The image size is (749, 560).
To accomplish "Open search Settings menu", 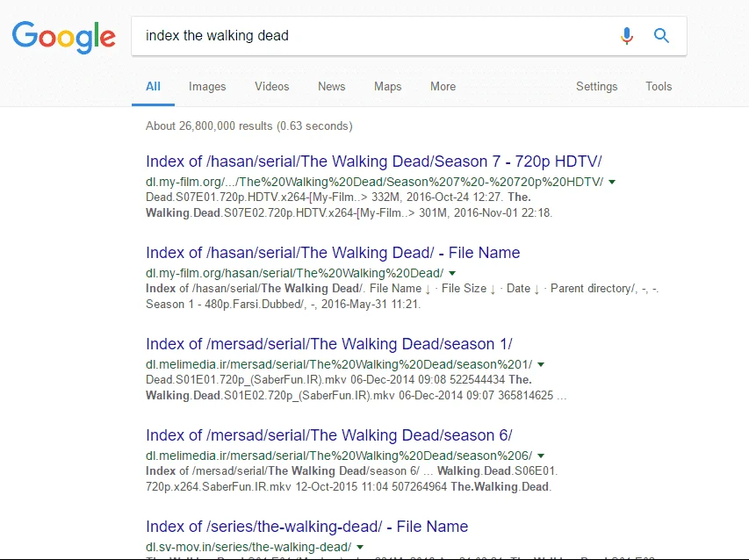I will pyautogui.click(x=596, y=86).
